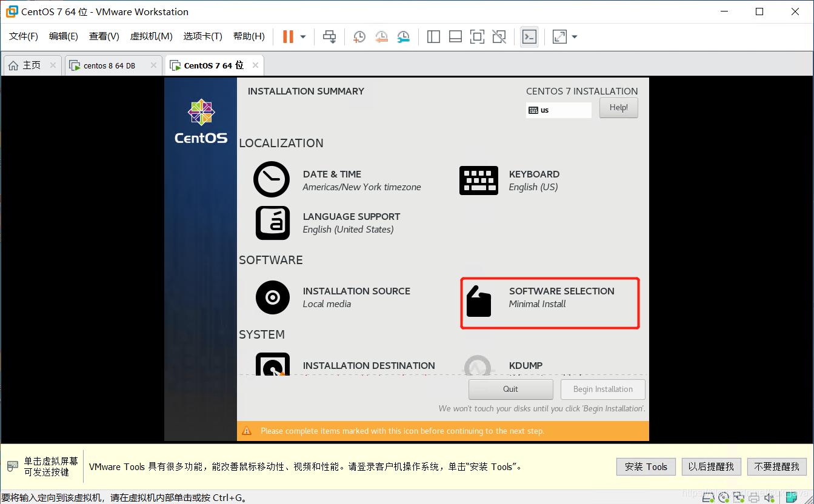
Task: Click the Quit button
Action: [x=511, y=389]
